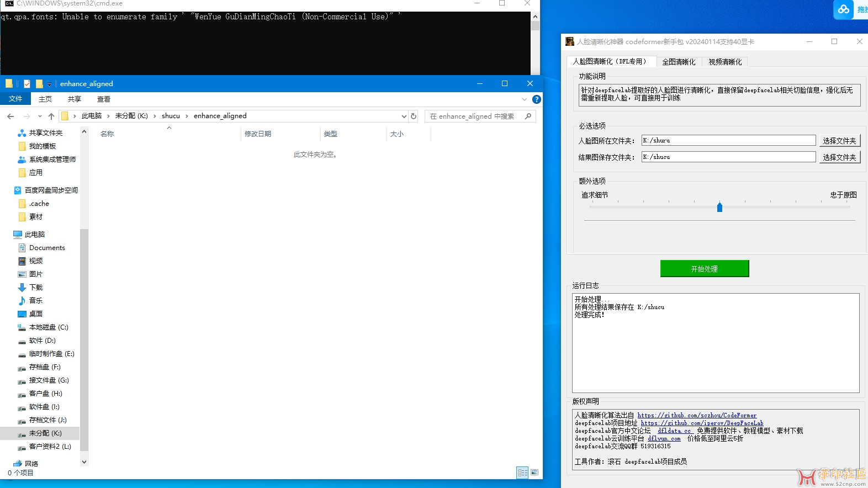868x488 pixels.
Task: Expand the Explorer ribbon chevron
Action: click(x=525, y=99)
